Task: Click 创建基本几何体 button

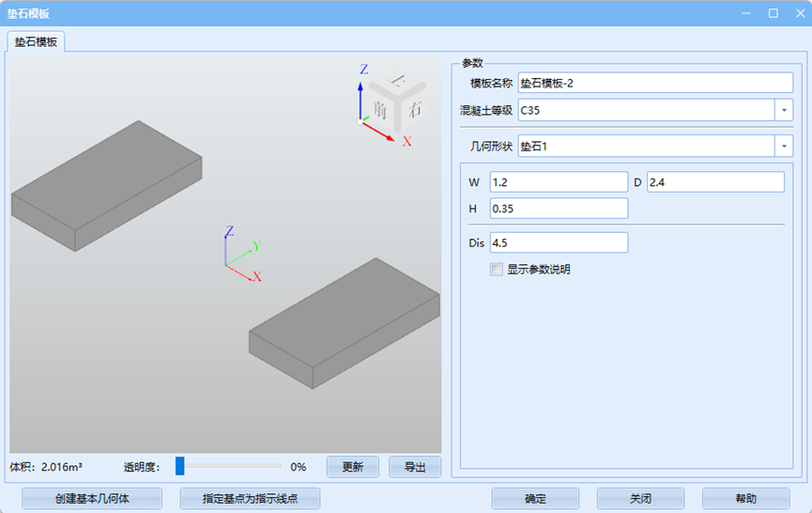Action: tap(92, 499)
